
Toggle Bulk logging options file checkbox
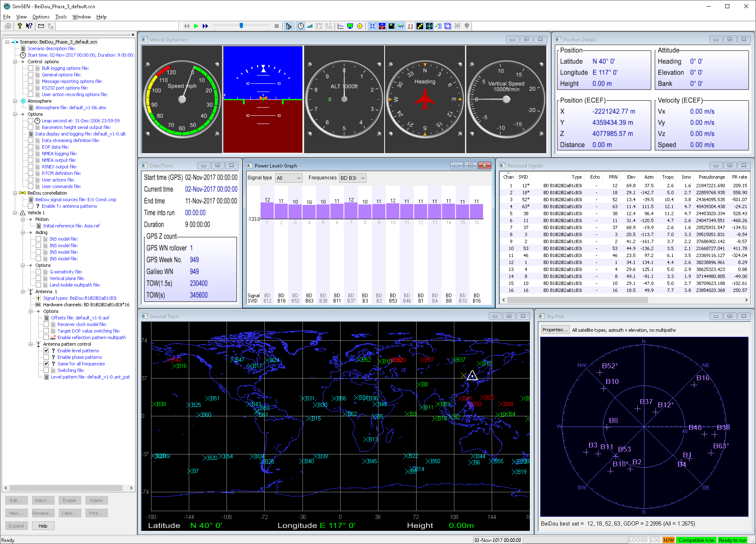[31, 68]
